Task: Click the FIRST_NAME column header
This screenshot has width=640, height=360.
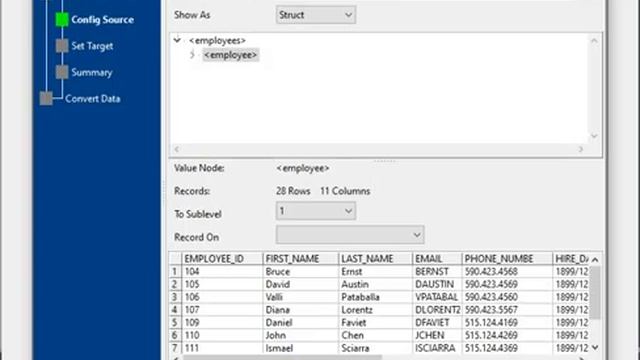Action: click(301, 259)
